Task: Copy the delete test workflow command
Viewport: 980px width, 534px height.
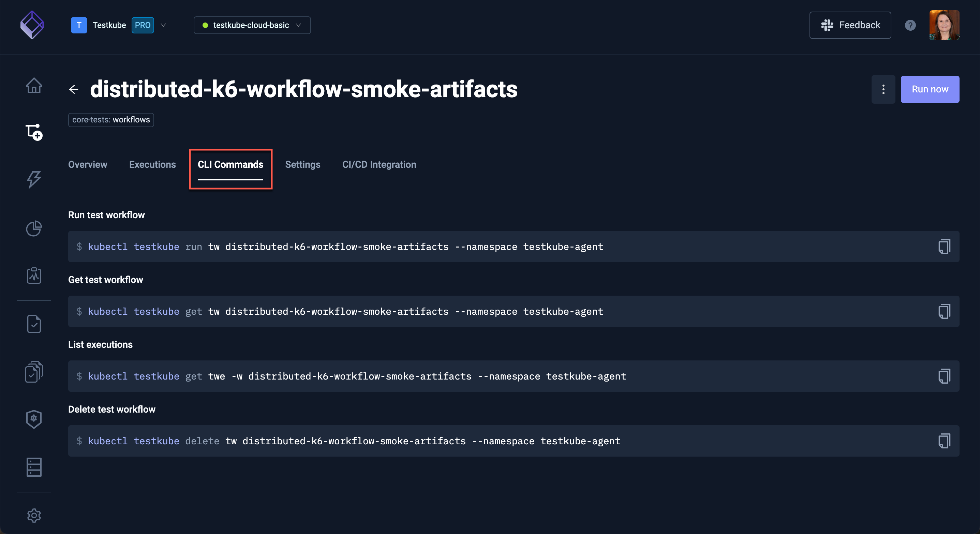Action: tap(944, 441)
